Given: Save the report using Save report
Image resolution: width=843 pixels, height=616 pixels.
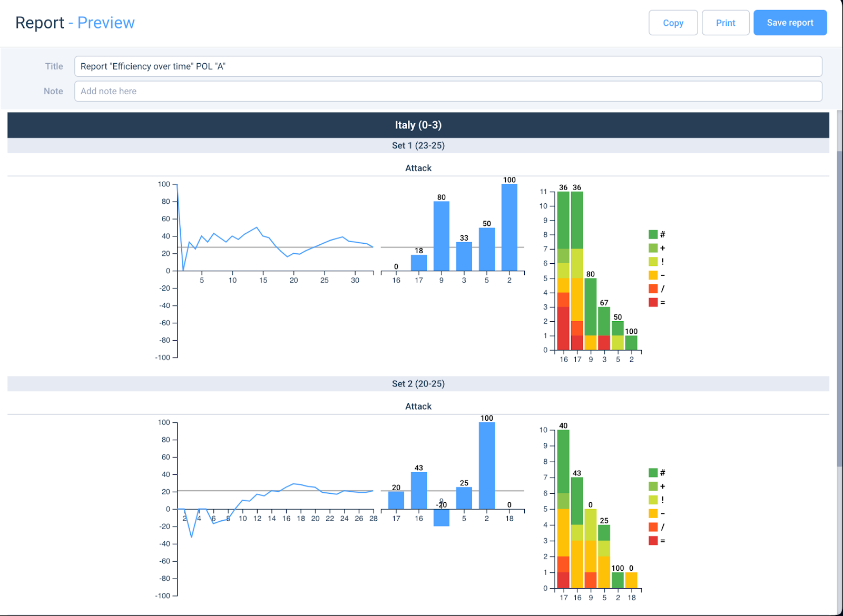Looking at the screenshot, I should click(x=790, y=23).
